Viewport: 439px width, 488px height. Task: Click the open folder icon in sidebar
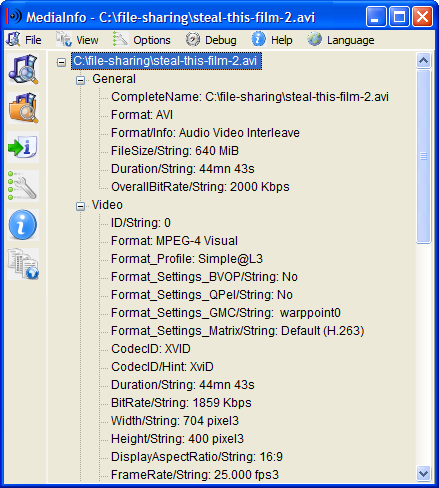point(23,108)
